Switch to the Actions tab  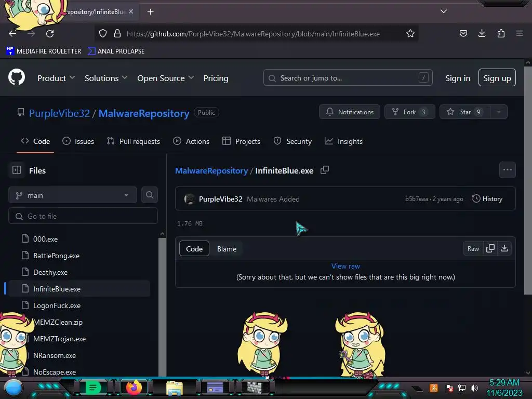[191, 141]
